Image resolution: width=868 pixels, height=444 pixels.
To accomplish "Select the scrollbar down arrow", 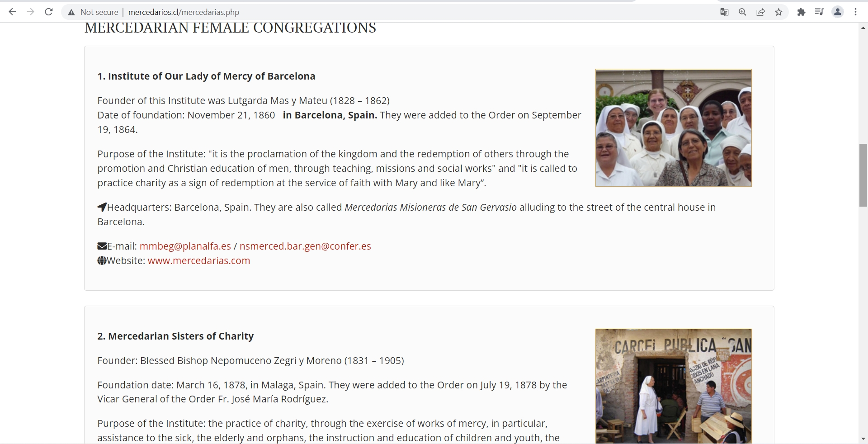I will pos(863,439).
